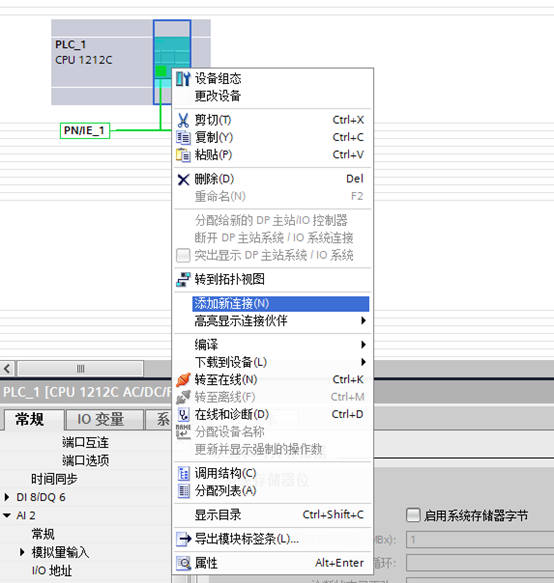This screenshot has height=583, width=554.
Task: Click the 调用结构 icon
Action: [183, 474]
